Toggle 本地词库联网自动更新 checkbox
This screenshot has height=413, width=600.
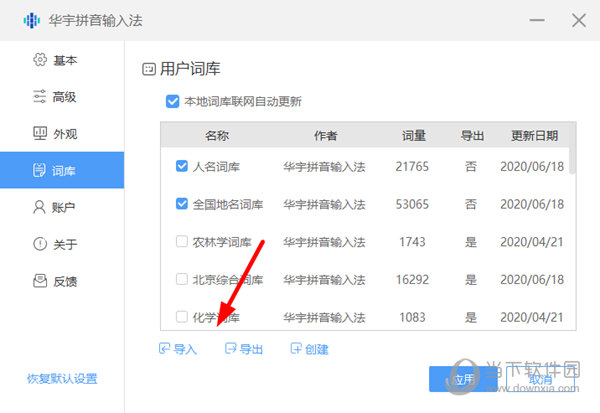[174, 101]
